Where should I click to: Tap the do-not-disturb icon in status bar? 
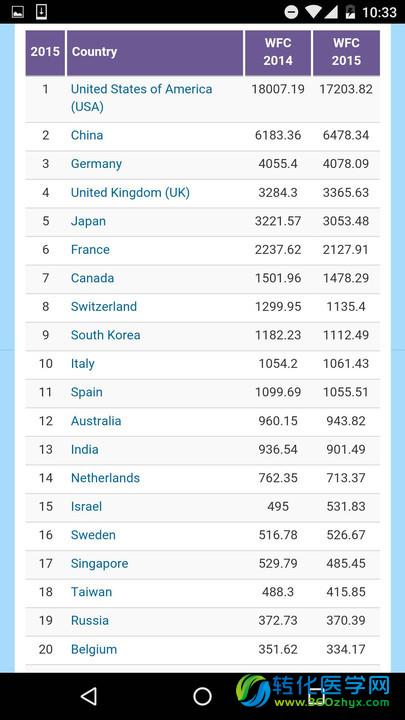[291, 12]
